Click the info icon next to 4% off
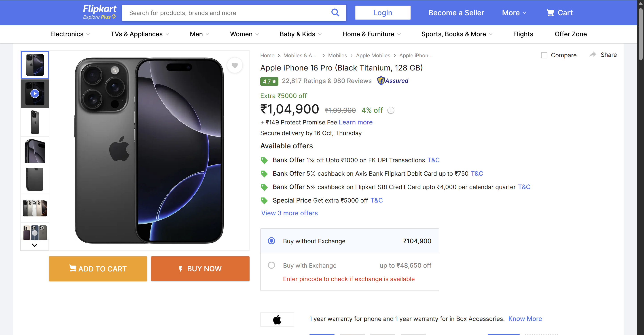Image resolution: width=644 pixels, height=335 pixels. 390,110
